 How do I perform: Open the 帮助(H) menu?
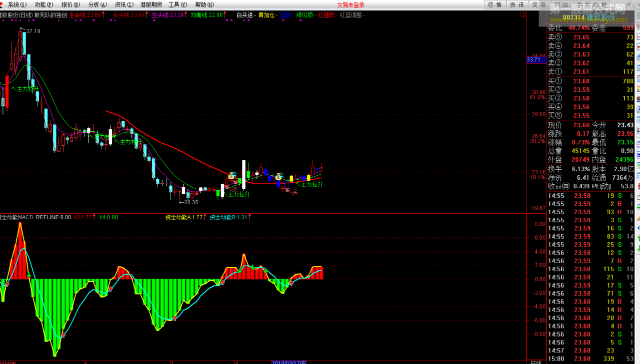[x=204, y=4]
